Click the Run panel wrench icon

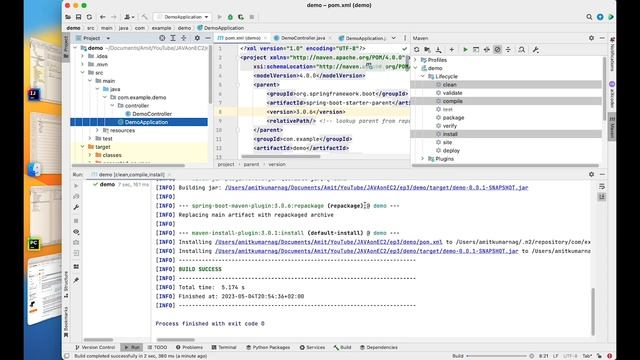click(x=76, y=207)
